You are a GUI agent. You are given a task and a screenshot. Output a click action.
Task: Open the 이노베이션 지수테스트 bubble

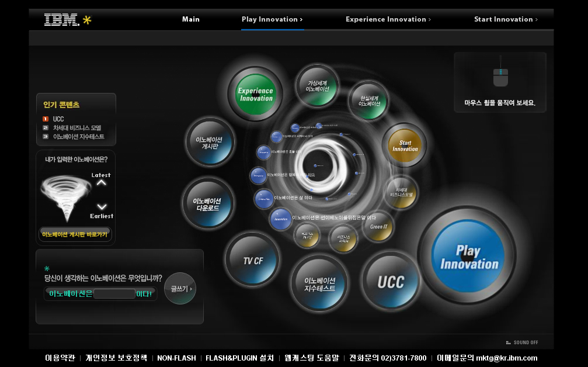[x=319, y=283]
